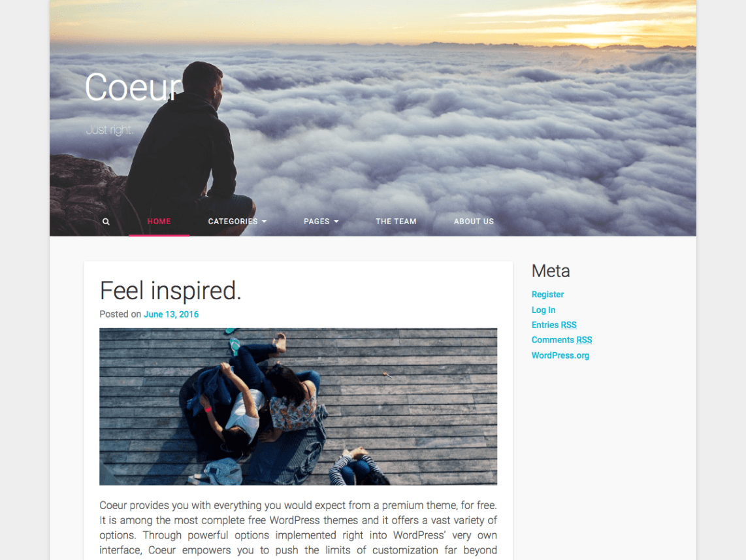Viewport: 746px width, 560px height.
Task: Open the search magnifier icon
Action: point(106,222)
